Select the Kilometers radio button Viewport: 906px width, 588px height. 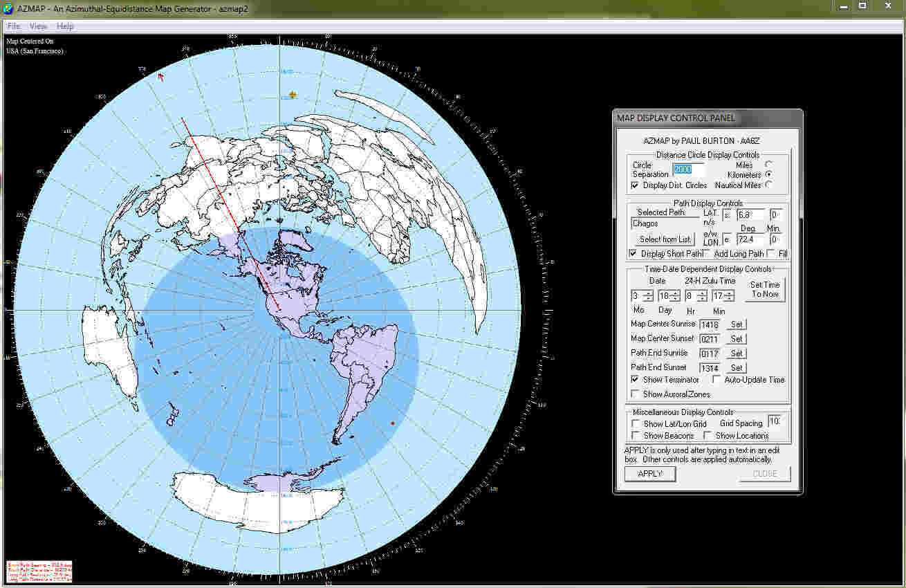click(x=768, y=175)
